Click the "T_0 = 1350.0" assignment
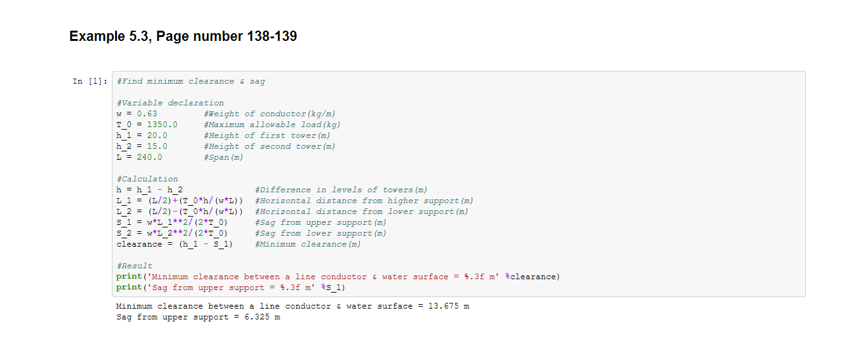868x361 pixels. click(147, 125)
